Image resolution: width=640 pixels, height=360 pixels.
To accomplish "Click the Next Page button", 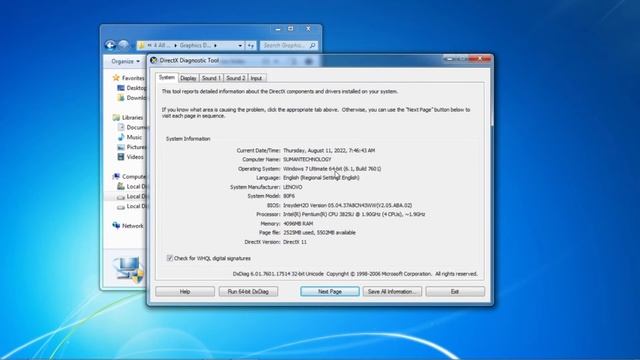I will click(x=330, y=291).
